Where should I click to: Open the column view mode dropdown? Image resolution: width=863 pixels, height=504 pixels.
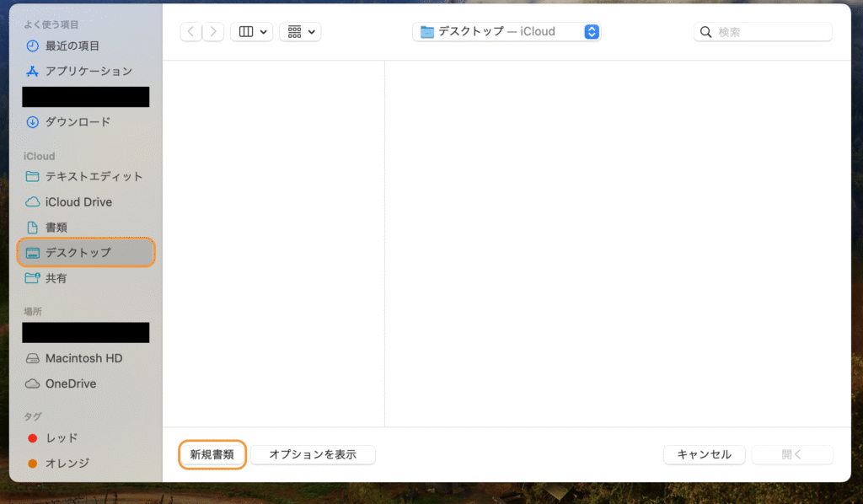[251, 32]
